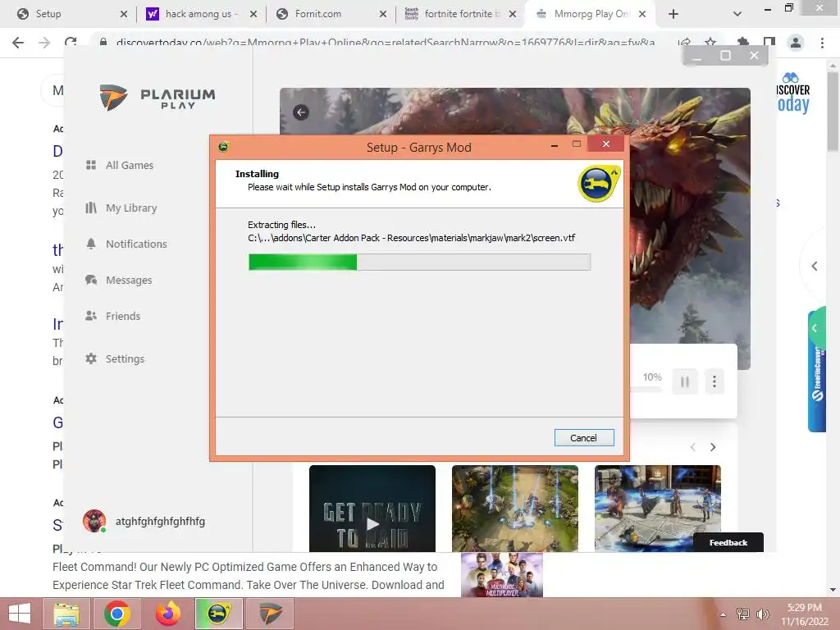The image size is (840, 630).
Task: Open the Star Trek Fleet Command ad image
Action: (502, 575)
